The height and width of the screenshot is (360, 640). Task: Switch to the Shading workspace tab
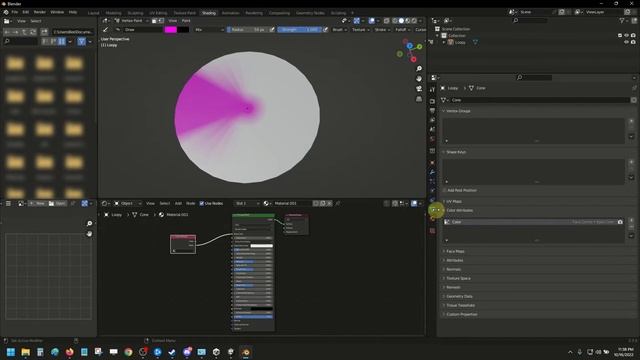209,13
